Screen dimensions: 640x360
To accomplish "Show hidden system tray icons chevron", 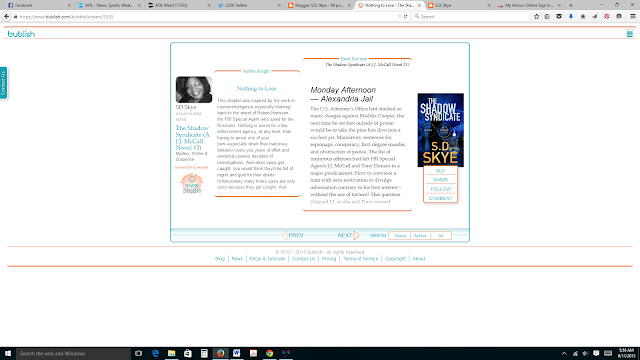I will pyautogui.click(x=564, y=353).
